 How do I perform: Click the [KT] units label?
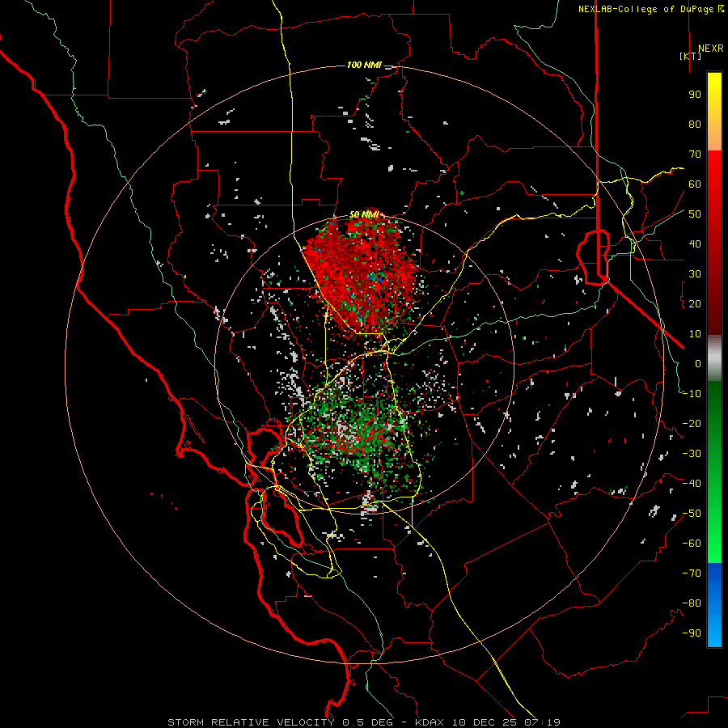[691, 56]
